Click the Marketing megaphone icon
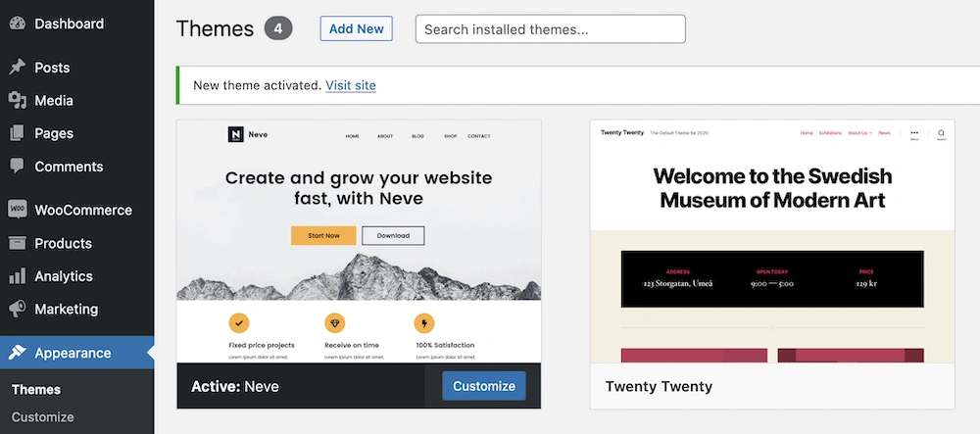The image size is (980, 434). 17,310
